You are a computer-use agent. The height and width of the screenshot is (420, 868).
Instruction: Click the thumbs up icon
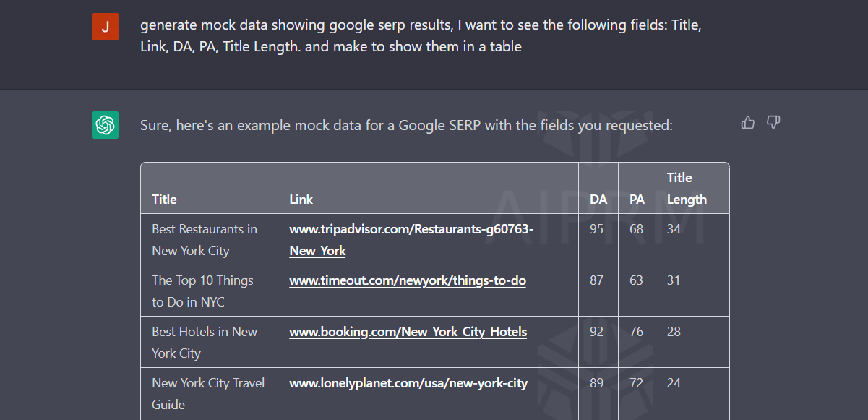pyautogui.click(x=748, y=122)
